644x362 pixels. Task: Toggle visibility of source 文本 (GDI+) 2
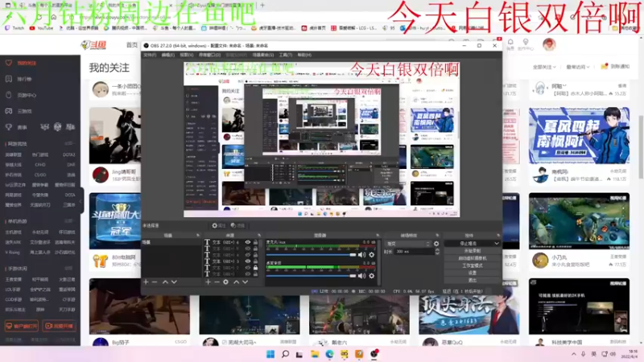click(248, 268)
